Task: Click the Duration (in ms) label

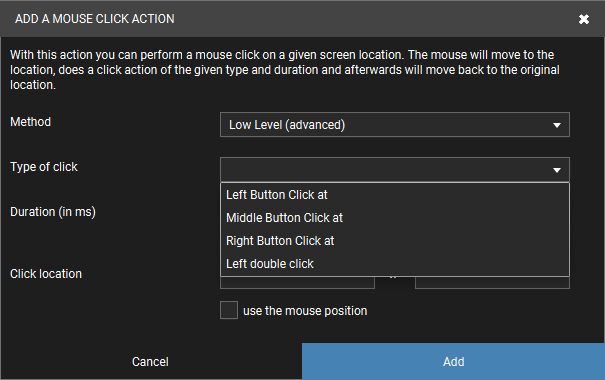Action: pos(53,212)
